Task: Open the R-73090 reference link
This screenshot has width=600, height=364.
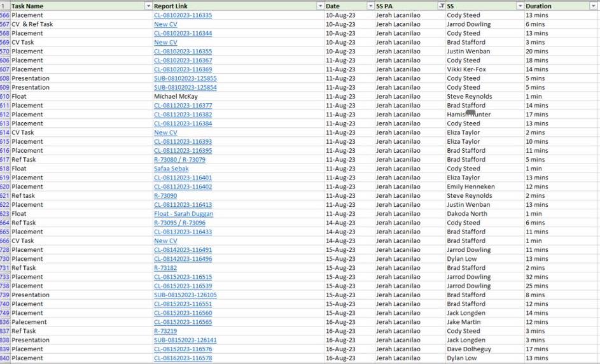Action: pos(165,195)
